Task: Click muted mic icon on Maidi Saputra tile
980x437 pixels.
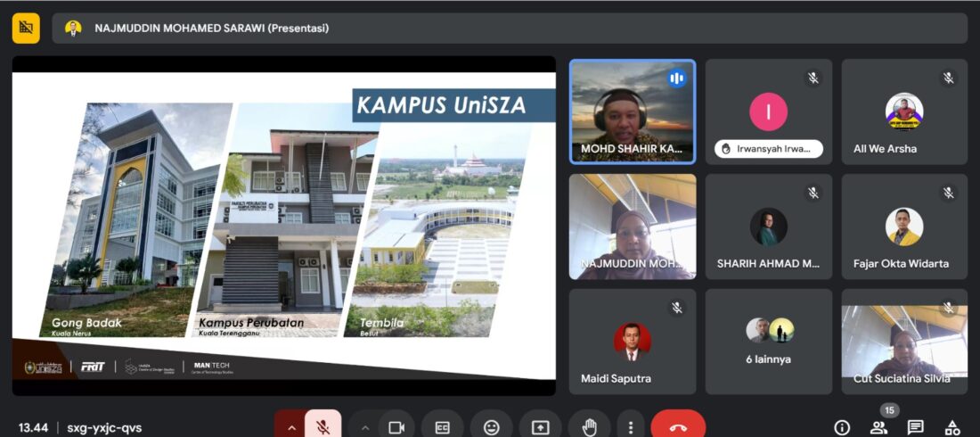Action: [676, 308]
